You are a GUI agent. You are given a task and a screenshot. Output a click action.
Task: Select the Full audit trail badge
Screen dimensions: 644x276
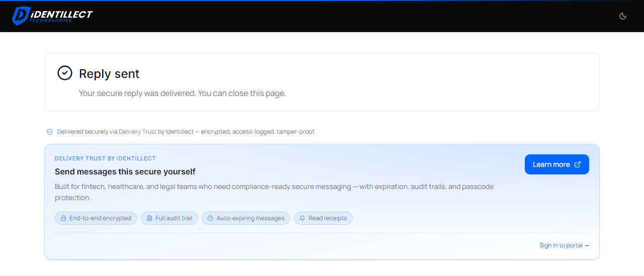click(169, 218)
